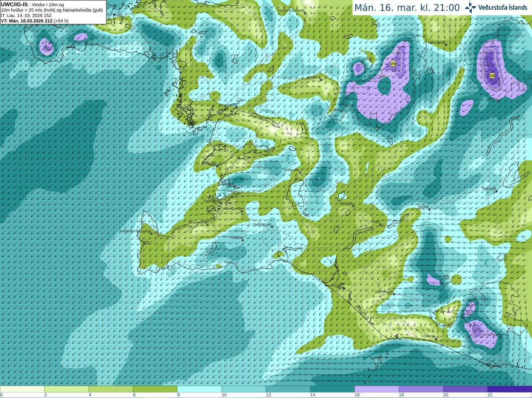Select the Setur station label
This screenshot has height=398, width=532.
pos(493,98)
